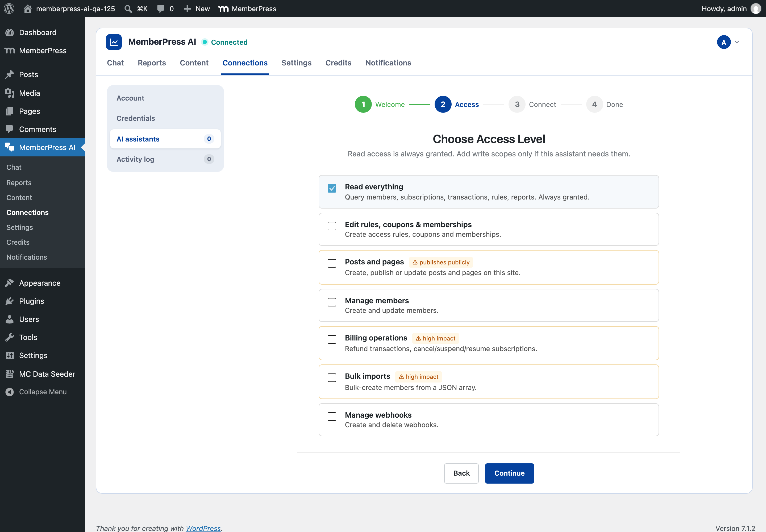Image resolution: width=766 pixels, height=532 pixels.
Task: Open Tools wrench icon in the sidebar
Action: (x=10, y=337)
